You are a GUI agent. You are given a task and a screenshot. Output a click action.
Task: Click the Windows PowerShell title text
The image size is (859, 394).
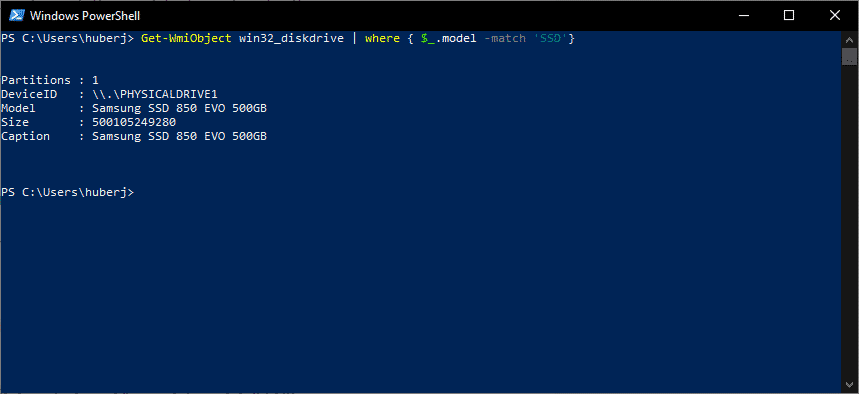85,16
